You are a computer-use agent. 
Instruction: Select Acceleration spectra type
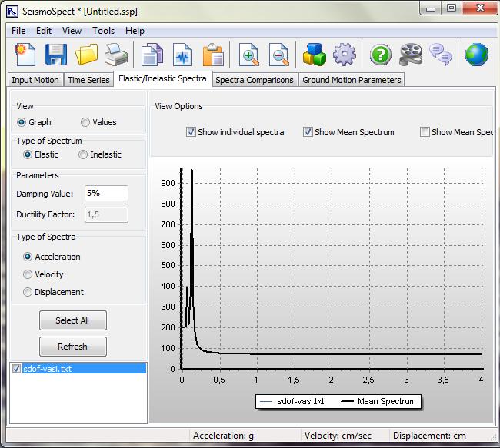pos(28,257)
